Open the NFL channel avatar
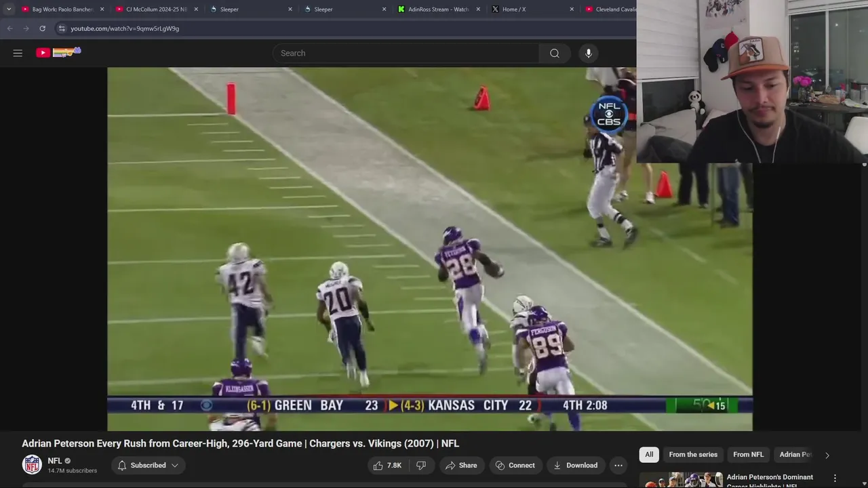The width and height of the screenshot is (868, 488). [x=32, y=464]
